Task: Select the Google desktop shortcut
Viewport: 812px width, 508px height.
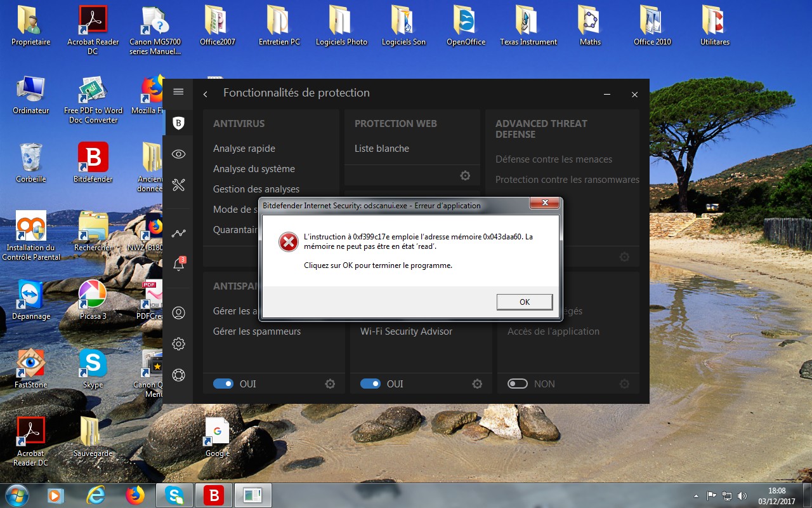Action: pos(218,438)
